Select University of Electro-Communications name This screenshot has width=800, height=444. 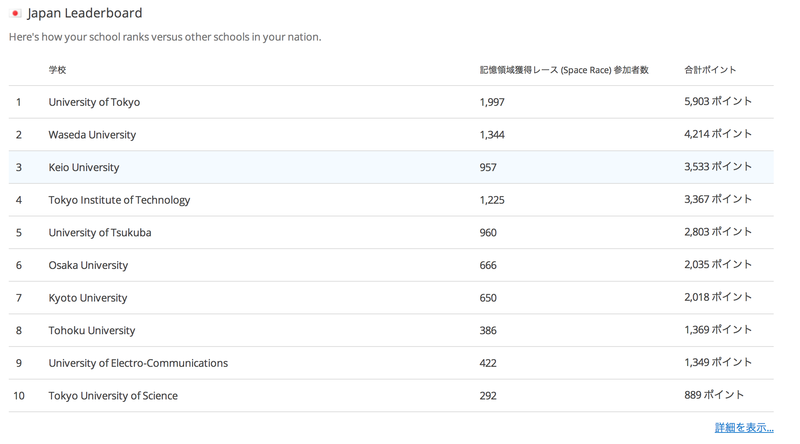click(x=138, y=363)
